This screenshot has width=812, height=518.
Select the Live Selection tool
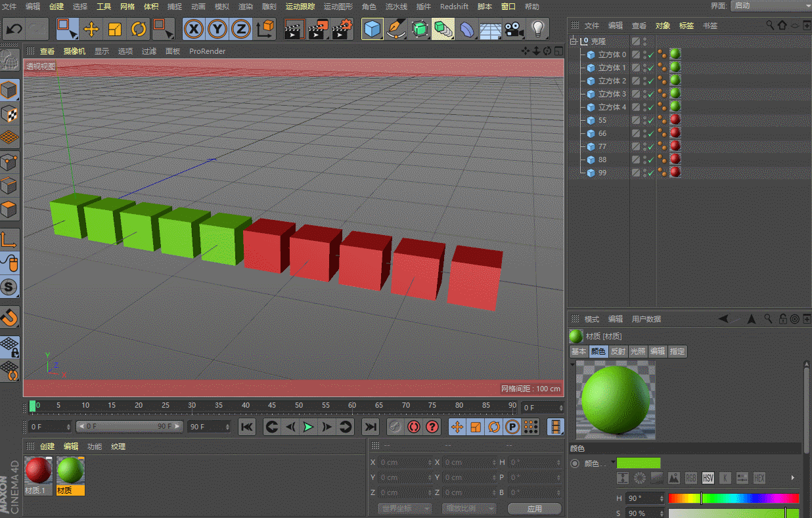pyautogui.click(x=67, y=29)
